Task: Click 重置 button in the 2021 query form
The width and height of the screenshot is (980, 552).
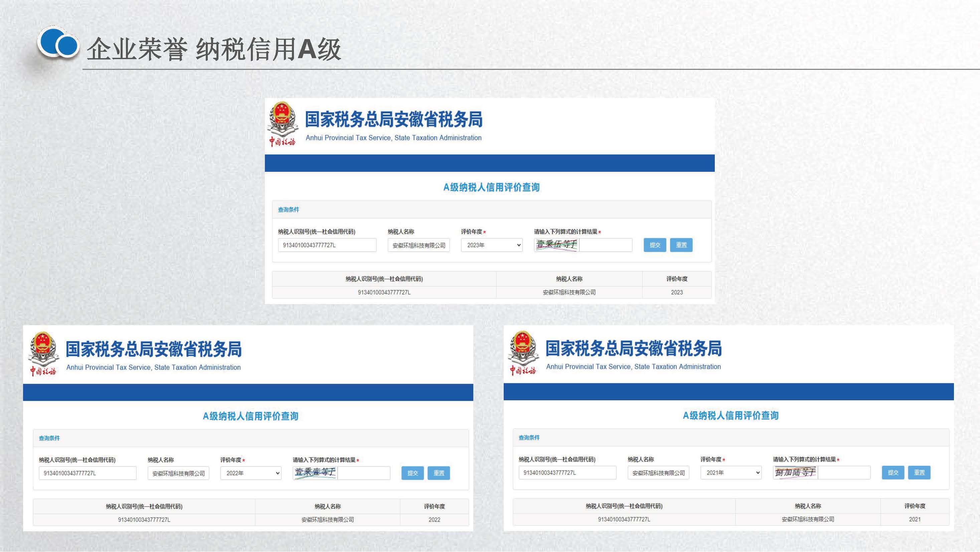Action: coord(919,472)
